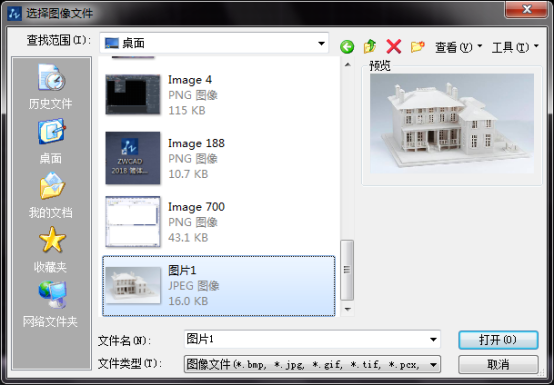
Task: Open the 历史文件 history shortcut
Action: 51,87
